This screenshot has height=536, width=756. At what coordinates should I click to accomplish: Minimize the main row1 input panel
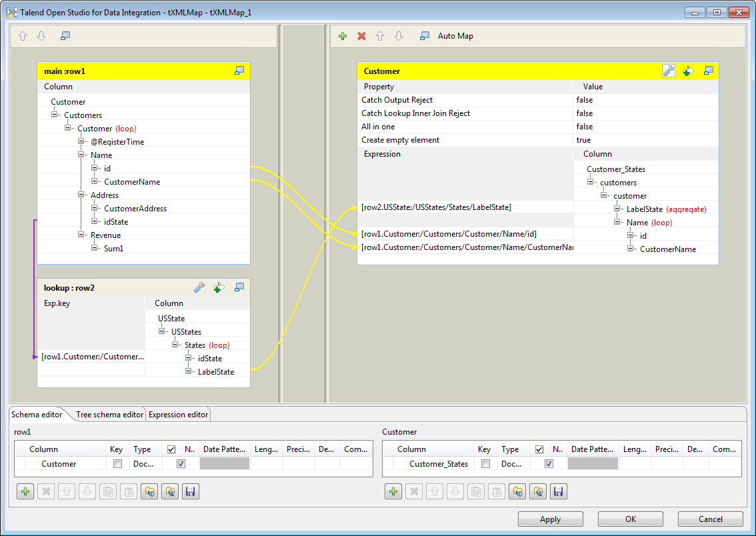pos(239,70)
